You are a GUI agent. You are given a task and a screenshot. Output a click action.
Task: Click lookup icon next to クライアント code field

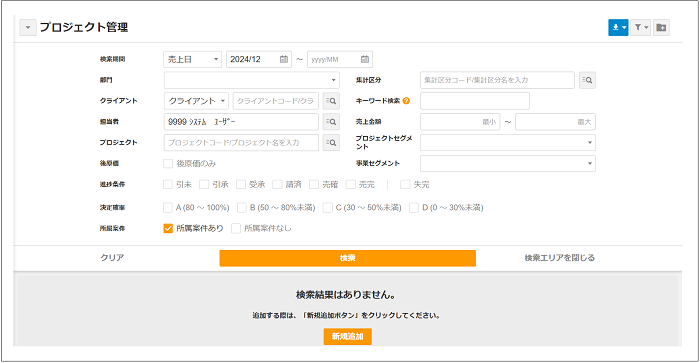point(331,101)
